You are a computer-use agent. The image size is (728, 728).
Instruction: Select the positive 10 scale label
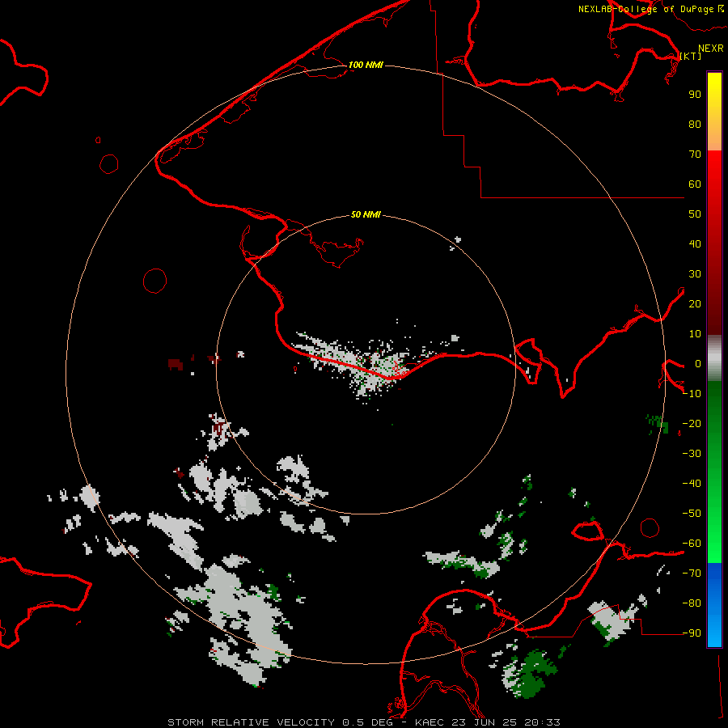pyautogui.click(x=695, y=334)
